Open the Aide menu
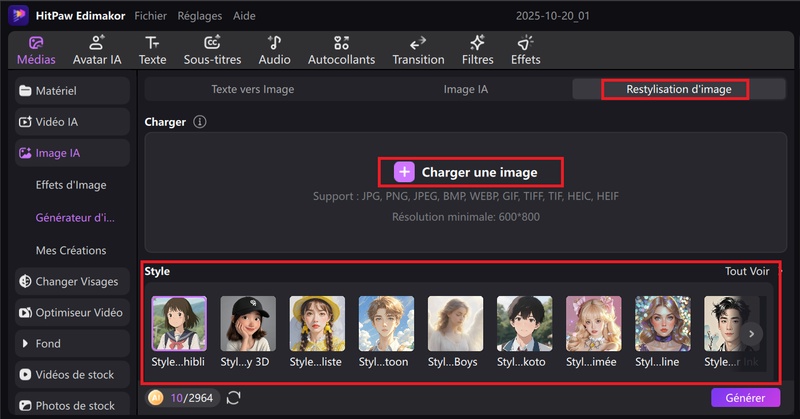Image resolution: width=800 pixels, height=419 pixels. coord(244,16)
